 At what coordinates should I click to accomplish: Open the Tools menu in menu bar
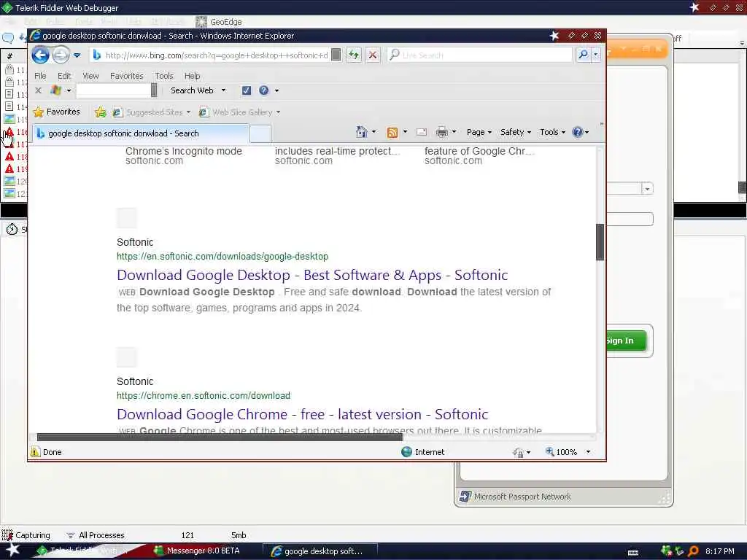164,76
